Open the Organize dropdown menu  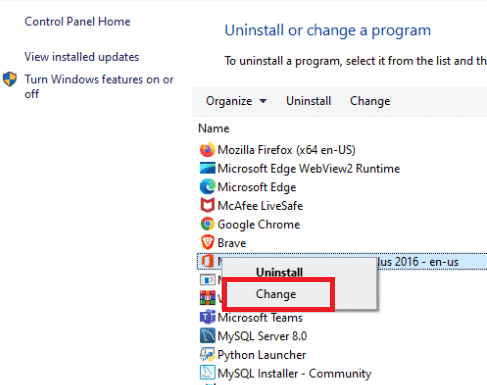(x=236, y=101)
